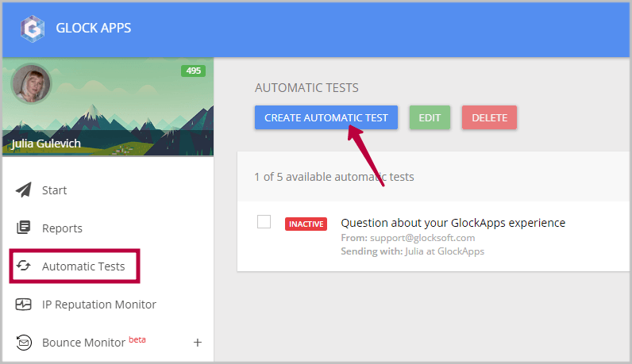Click the Start paper plane icon
632x364 pixels.
(23, 190)
